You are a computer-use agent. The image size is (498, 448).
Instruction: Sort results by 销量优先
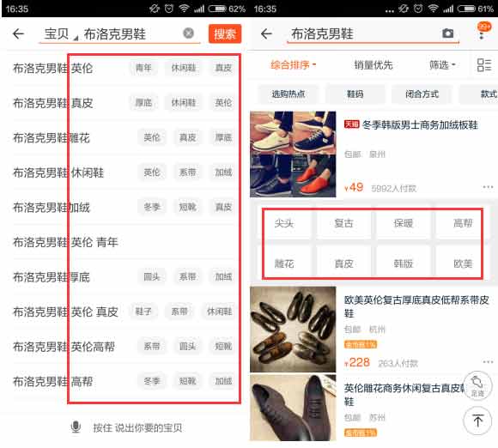[x=373, y=65]
